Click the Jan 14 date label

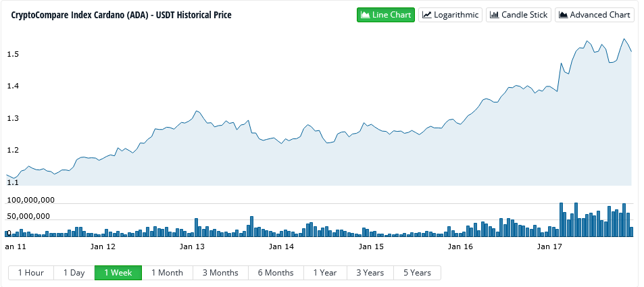pyautogui.click(x=281, y=246)
